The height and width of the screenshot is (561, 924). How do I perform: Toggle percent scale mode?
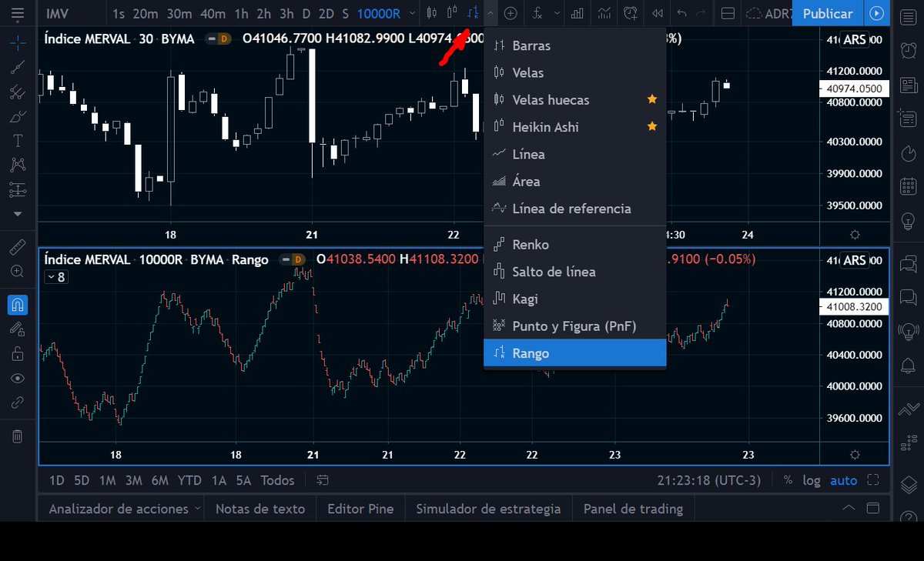[x=788, y=480]
